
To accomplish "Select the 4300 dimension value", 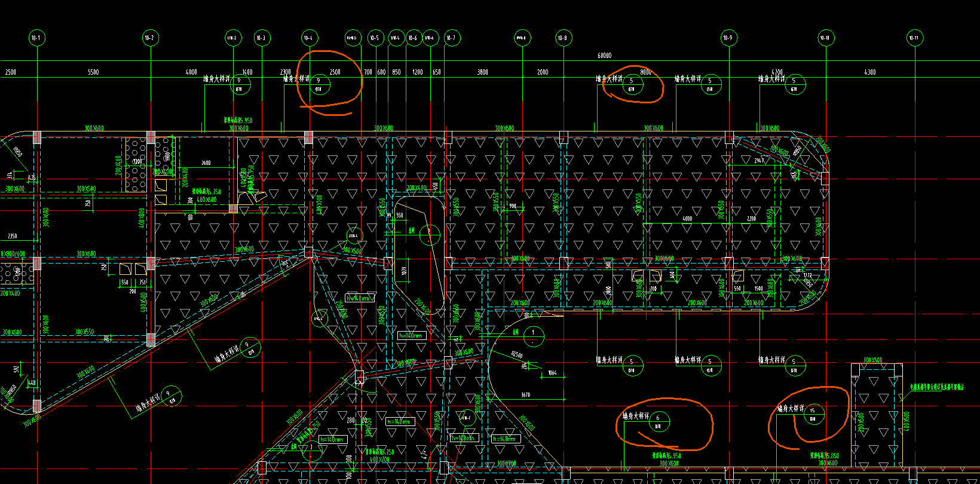I will point(869,72).
